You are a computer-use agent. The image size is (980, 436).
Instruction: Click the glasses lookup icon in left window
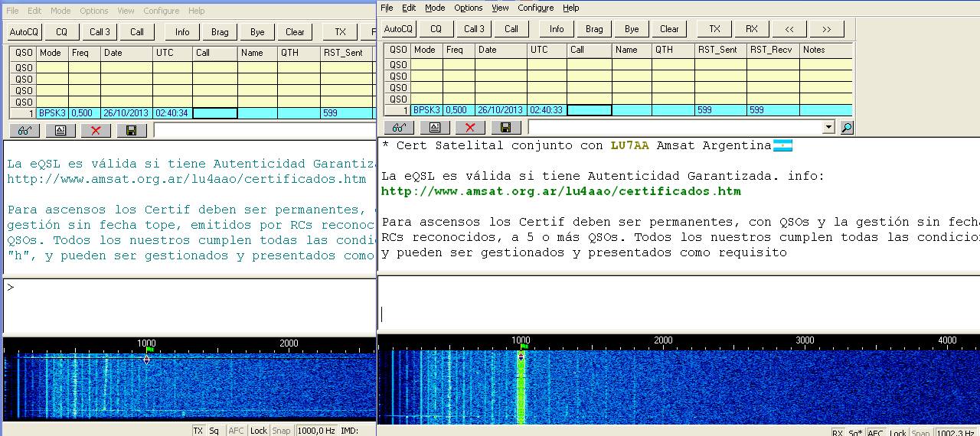[x=23, y=131]
